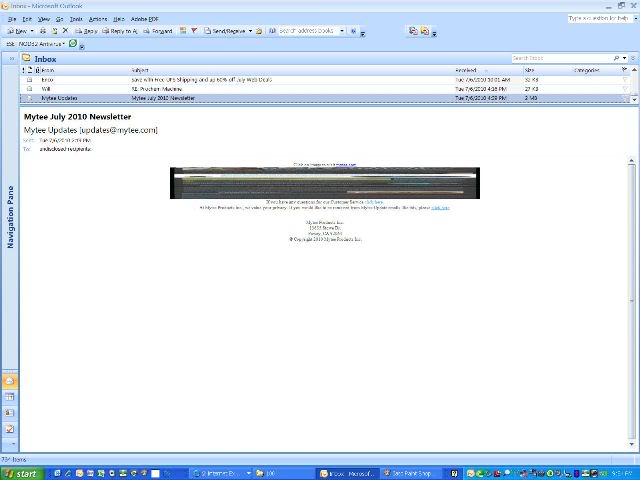Click the green NOD32 rescan icon
The width and height of the screenshot is (640, 480).
pos(73,43)
